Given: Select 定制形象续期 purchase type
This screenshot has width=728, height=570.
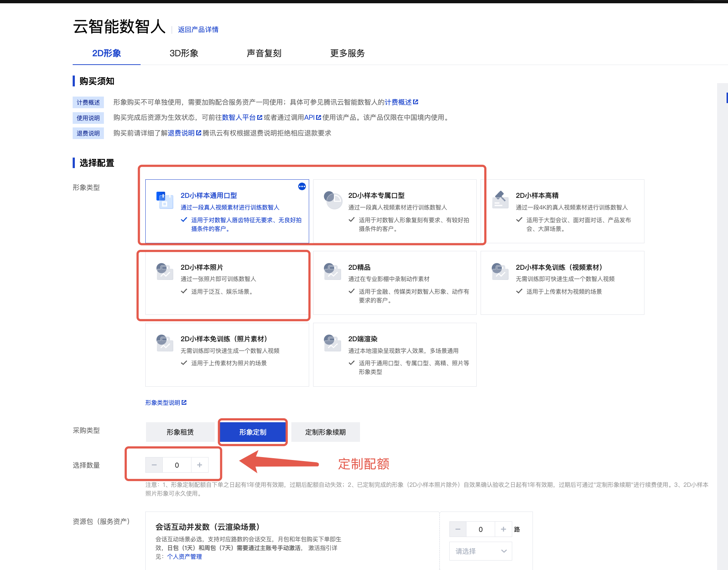Looking at the screenshot, I should [325, 432].
